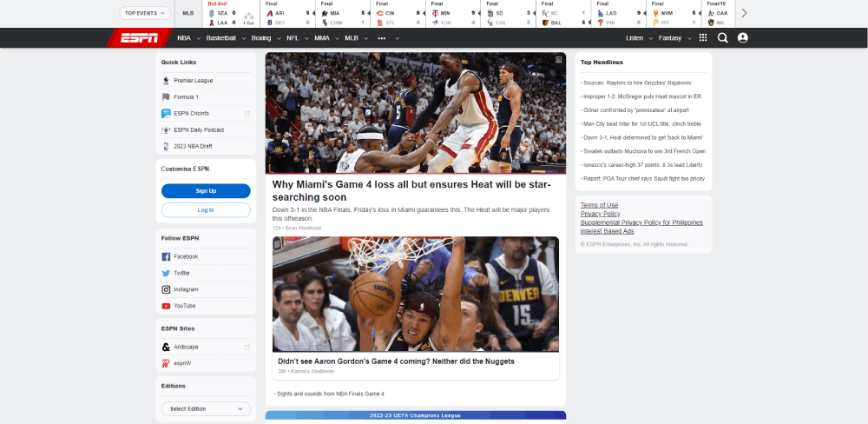This screenshot has width=868, height=424.
Task: Click the external link icon beside Andscape
Action: tap(247, 347)
